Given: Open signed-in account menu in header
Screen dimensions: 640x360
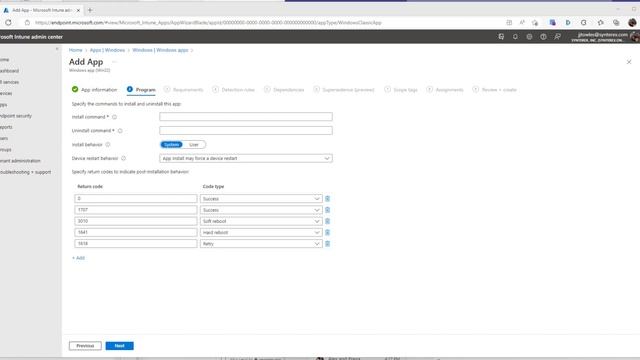Looking at the screenshot, I should point(605,37).
